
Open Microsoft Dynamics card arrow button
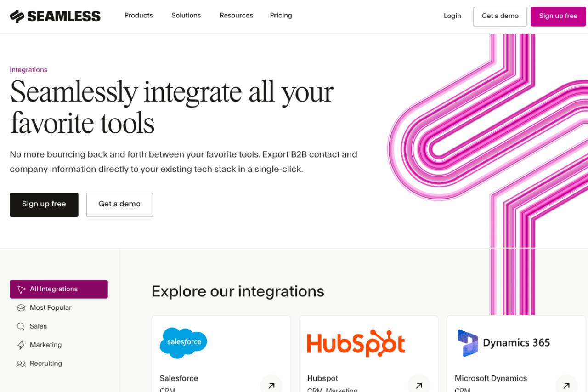tap(566, 385)
